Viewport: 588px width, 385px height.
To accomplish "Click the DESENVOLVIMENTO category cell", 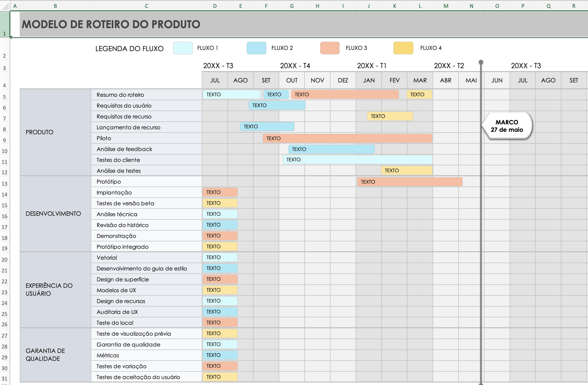I will point(55,214).
